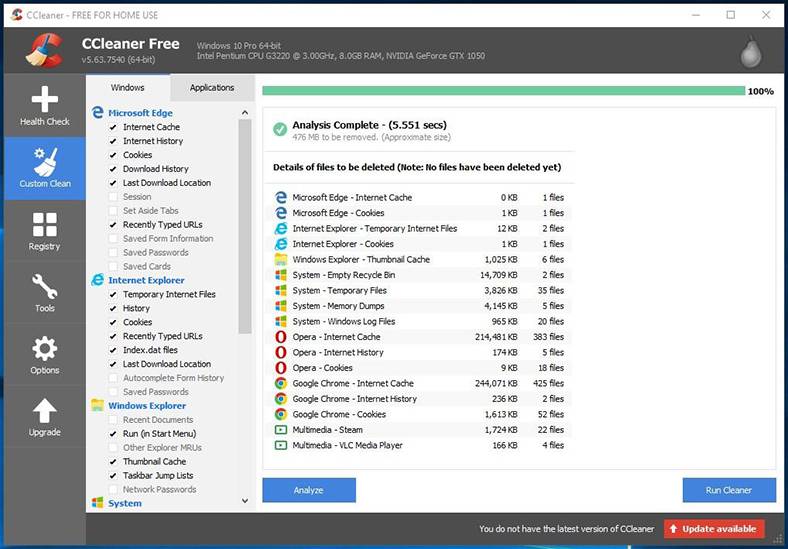Uncheck Temporary Internet Files under Internet Explorer

[x=113, y=295]
